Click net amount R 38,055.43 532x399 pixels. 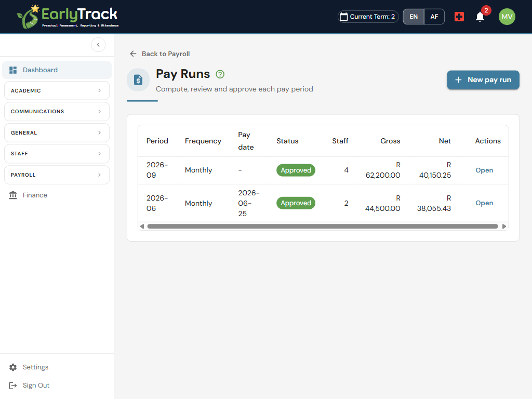(434, 203)
